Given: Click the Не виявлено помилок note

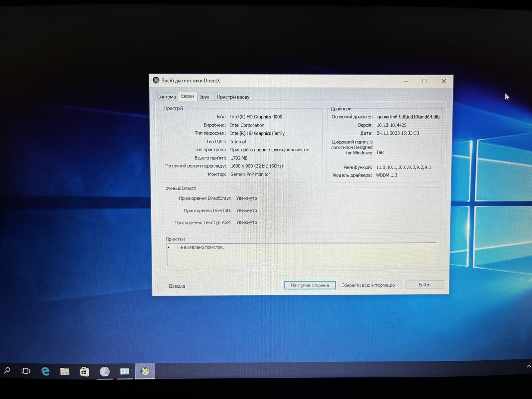Looking at the screenshot, I should pos(200,247).
